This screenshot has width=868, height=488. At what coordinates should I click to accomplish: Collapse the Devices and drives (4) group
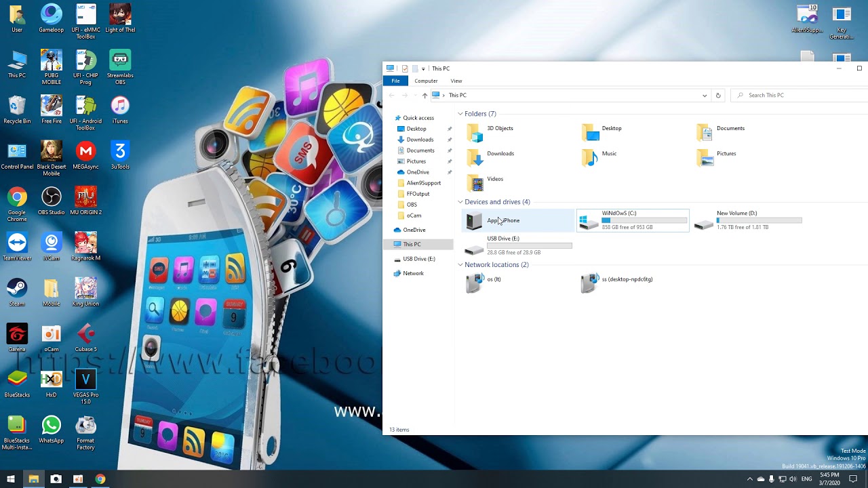[460, 202]
